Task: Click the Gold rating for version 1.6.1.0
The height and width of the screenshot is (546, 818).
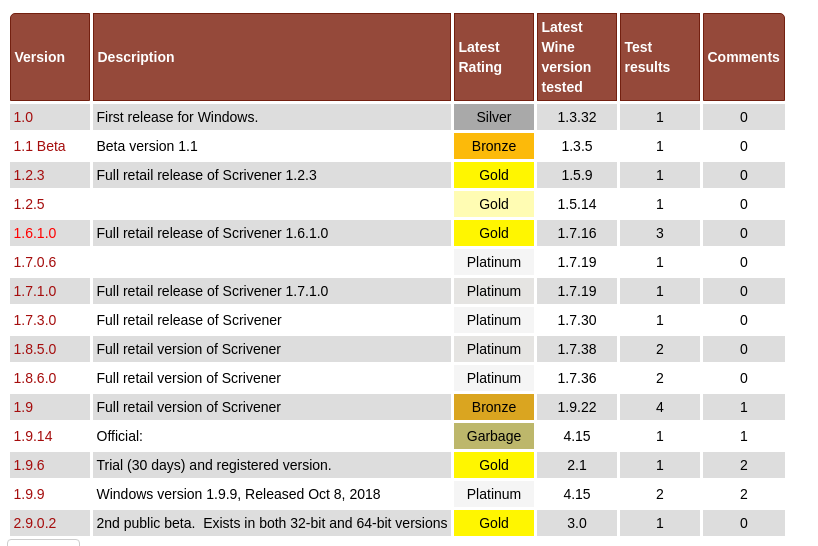Action: 494,233
